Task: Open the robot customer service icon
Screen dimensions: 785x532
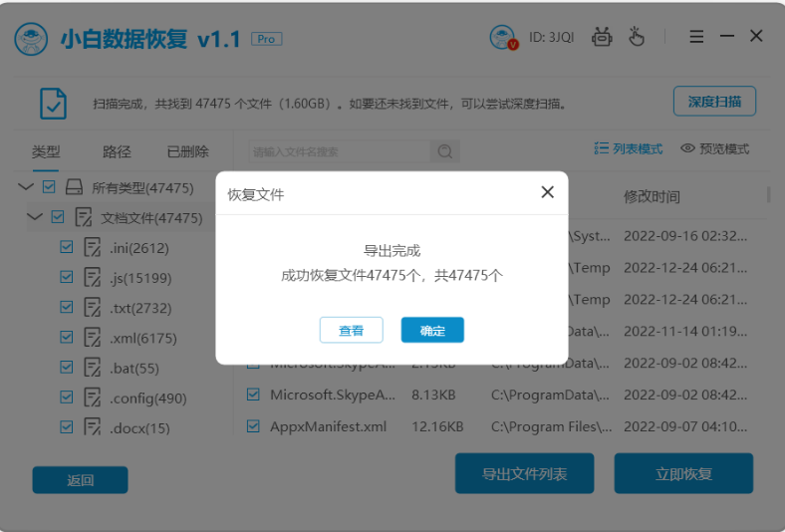Action: pos(602,37)
